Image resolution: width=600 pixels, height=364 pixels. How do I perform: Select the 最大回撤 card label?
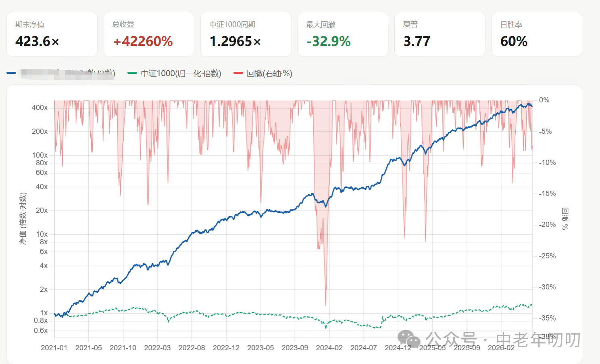coord(321,25)
